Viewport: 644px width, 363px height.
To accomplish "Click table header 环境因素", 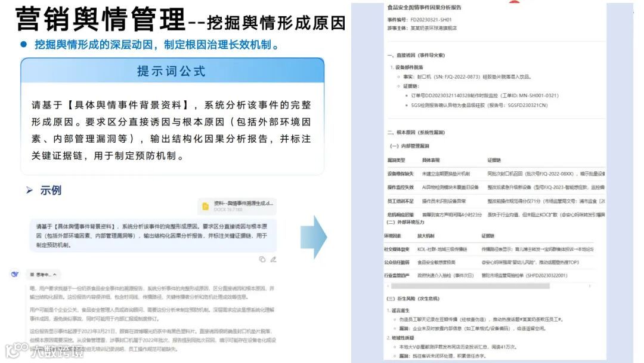I will (x=392, y=236).
